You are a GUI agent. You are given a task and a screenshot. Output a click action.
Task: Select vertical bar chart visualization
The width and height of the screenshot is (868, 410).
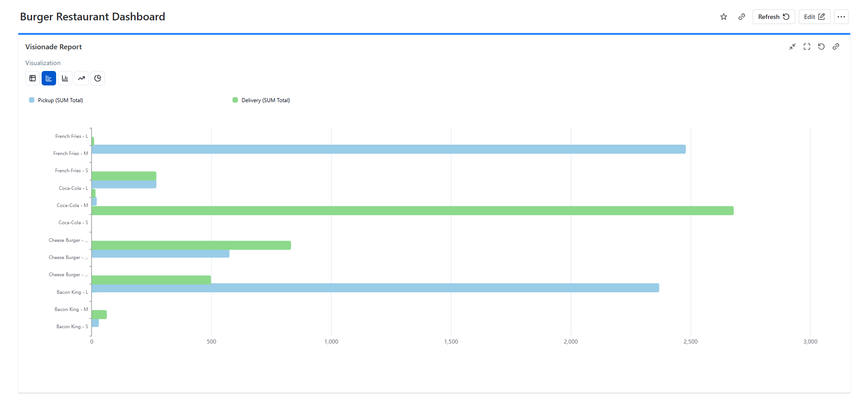coord(65,78)
